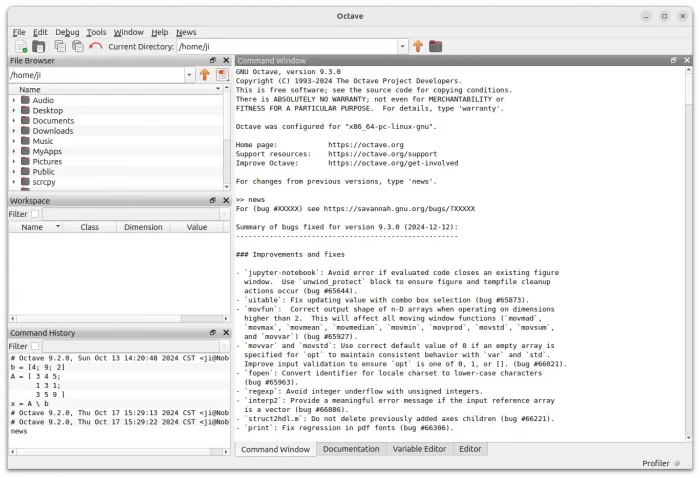
Task: Select the Downloads folder icon
Action: (x=25, y=131)
